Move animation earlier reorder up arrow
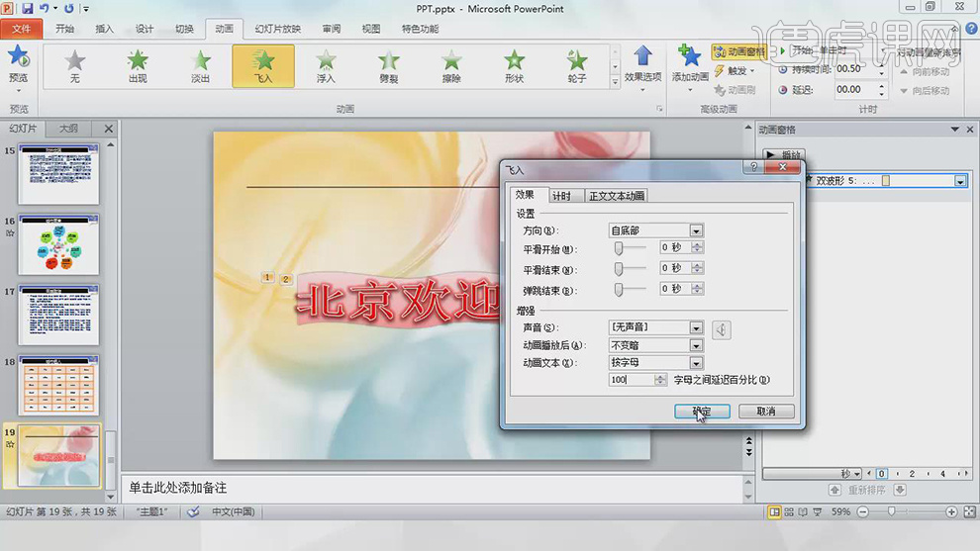980x551 pixels. click(x=835, y=490)
